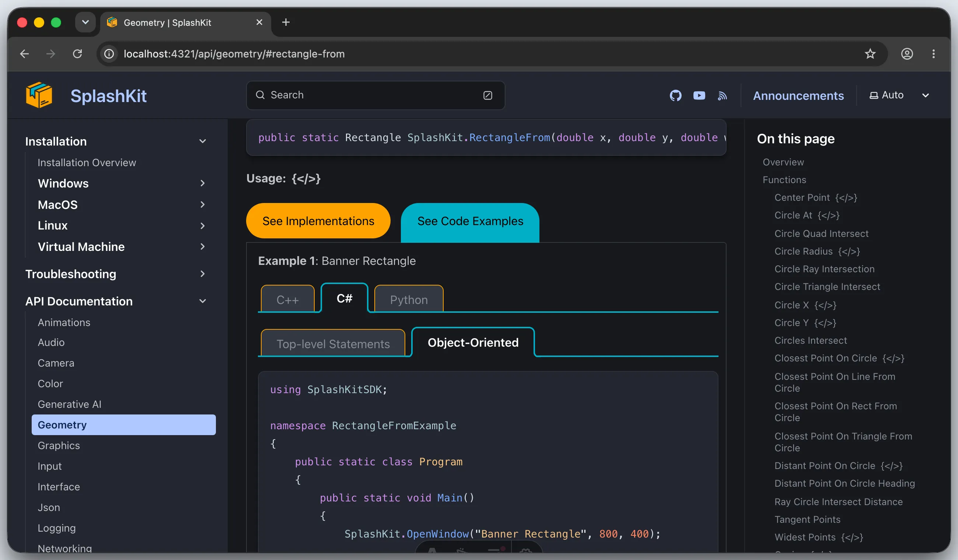958x560 pixels.
Task: Bookmark this page with the star icon
Action: pos(870,54)
